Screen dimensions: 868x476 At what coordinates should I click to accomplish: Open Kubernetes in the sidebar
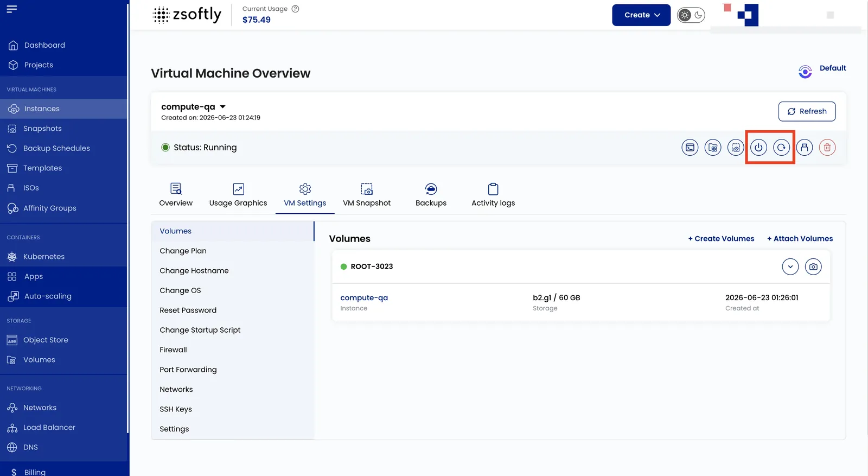click(43, 256)
